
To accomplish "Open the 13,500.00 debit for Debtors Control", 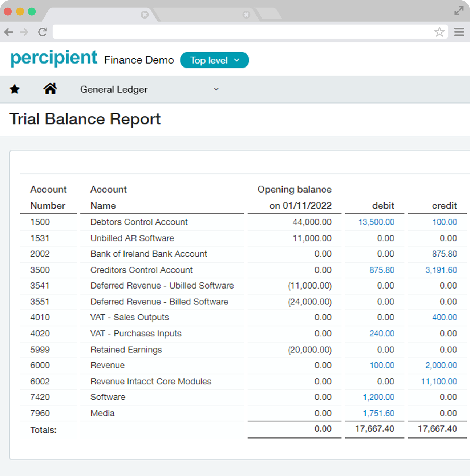I will tap(376, 222).
